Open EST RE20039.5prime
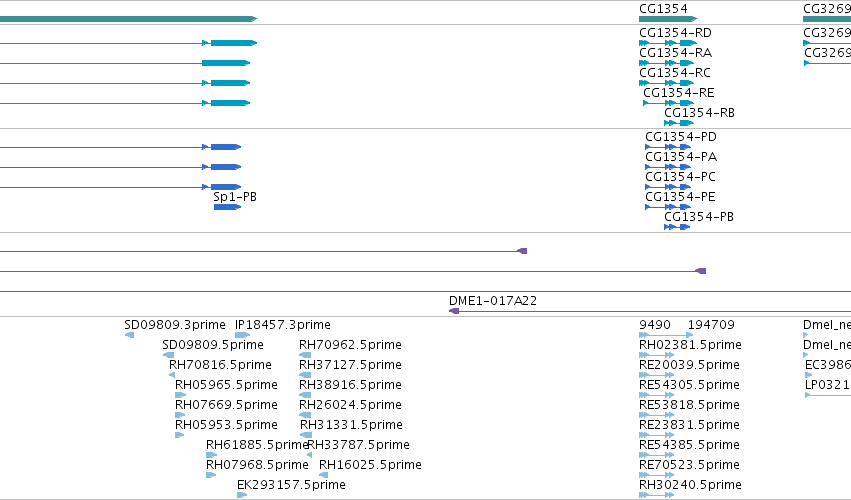851x500 pixels. coord(689,365)
